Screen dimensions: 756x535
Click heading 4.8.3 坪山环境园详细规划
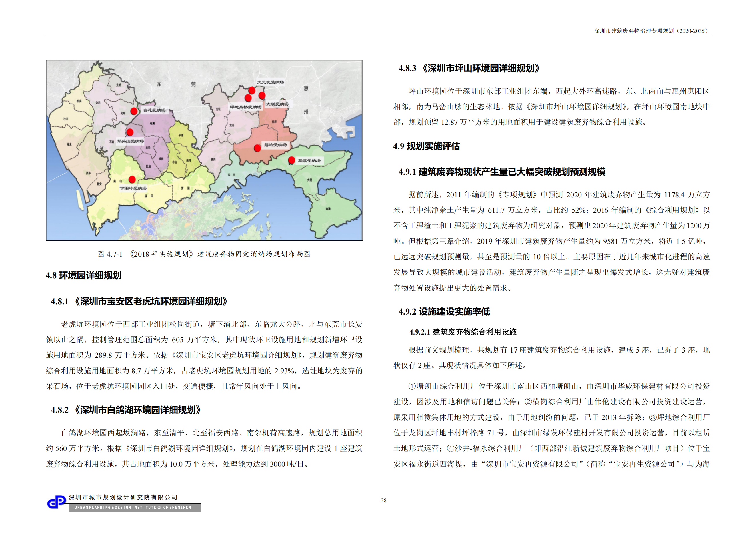click(469, 69)
